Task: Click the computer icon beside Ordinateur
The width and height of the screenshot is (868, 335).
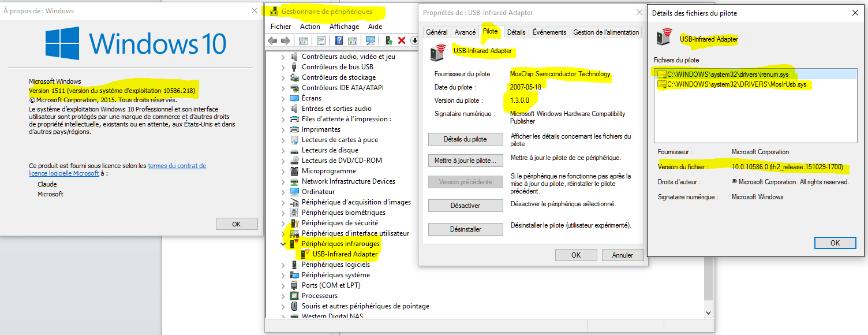Action: (x=294, y=192)
